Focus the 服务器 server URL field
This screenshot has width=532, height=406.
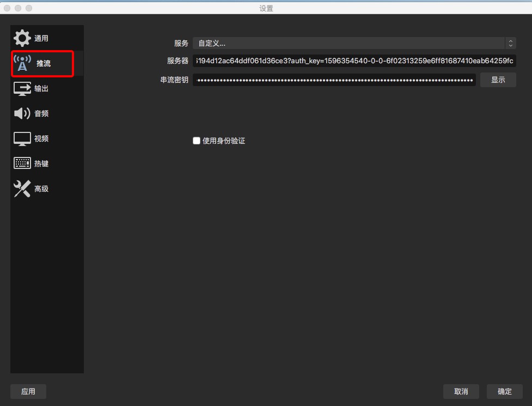(x=354, y=61)
